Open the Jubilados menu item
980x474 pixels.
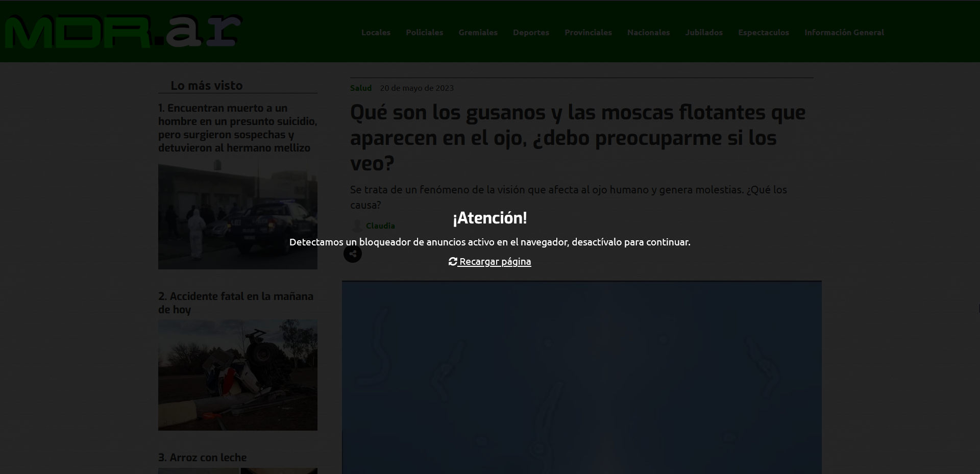coord(704,32)
